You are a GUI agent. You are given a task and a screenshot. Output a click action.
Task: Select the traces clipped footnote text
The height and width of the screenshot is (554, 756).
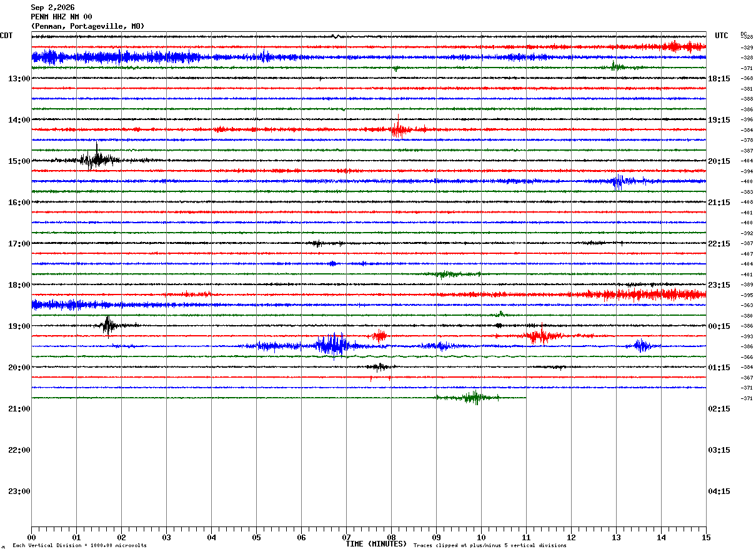tap(490, 545)
